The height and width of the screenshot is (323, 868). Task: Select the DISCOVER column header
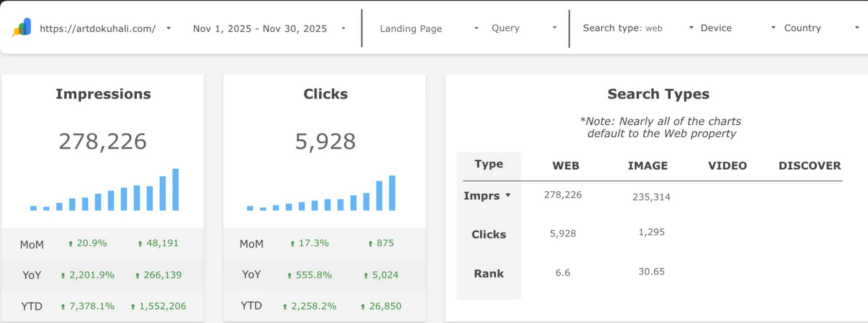tap(809, 166)
